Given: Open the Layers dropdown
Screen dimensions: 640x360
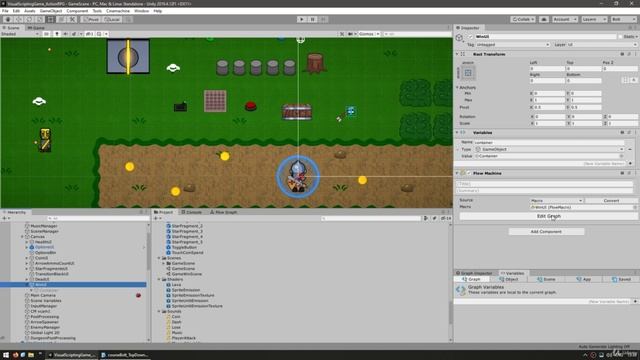Looking at the screenshot, I should pos(594,19).
